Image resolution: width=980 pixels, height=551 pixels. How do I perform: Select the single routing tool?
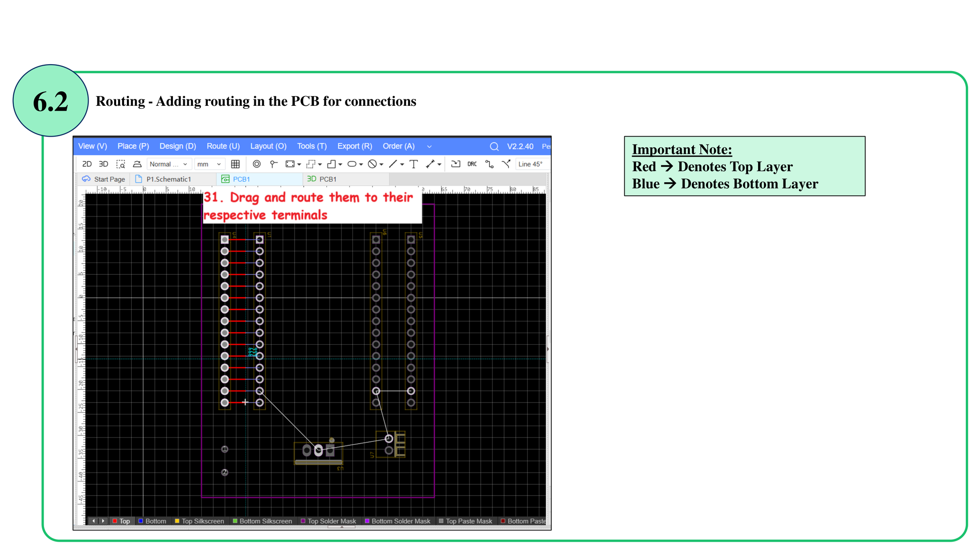(x=490, y=164)
